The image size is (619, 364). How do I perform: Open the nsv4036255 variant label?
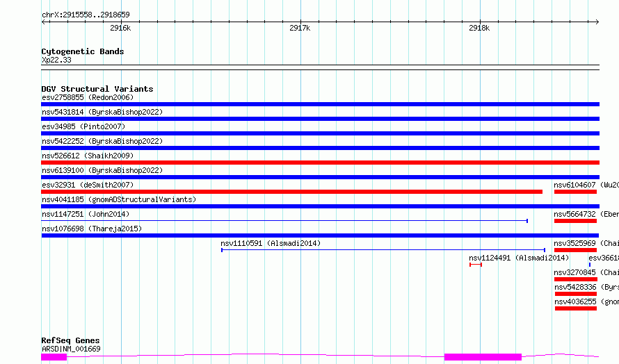[x=575, y=301]
